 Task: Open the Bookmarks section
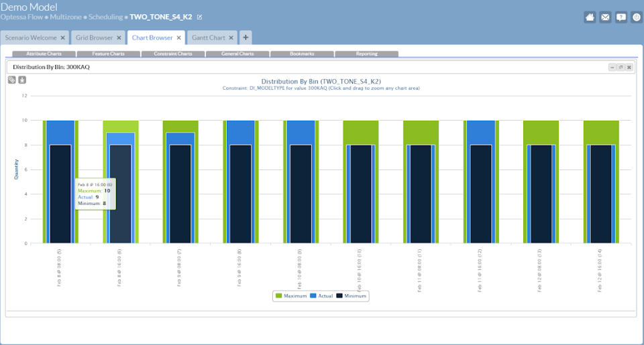tap(302, 54)
